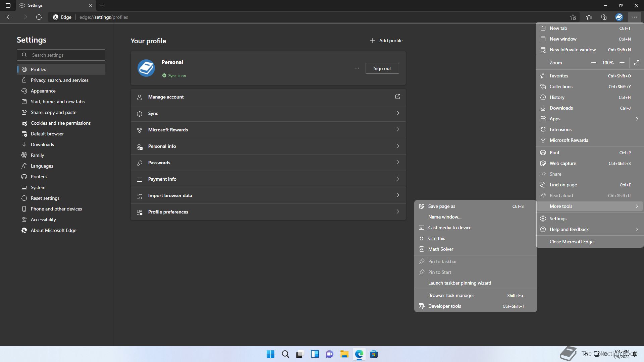Open the Passwords row

(x=268, y=163)
